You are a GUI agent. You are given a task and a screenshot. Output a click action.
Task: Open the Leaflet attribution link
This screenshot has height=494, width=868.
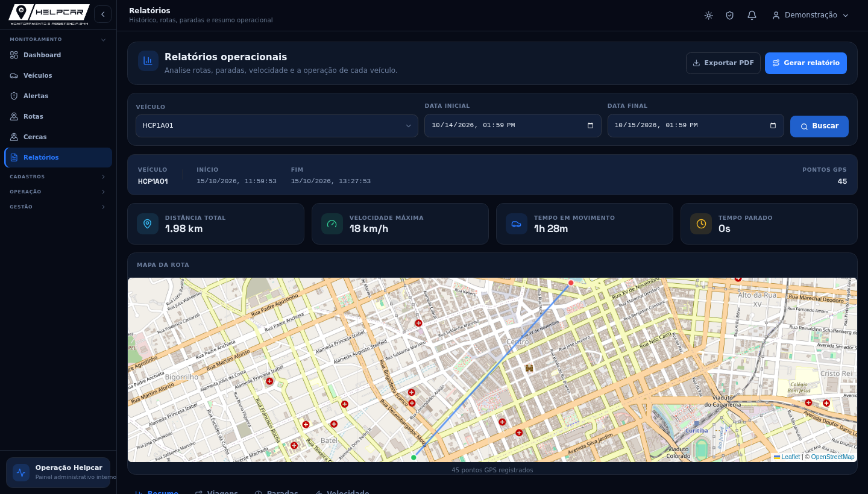click(x=787, y=457)
